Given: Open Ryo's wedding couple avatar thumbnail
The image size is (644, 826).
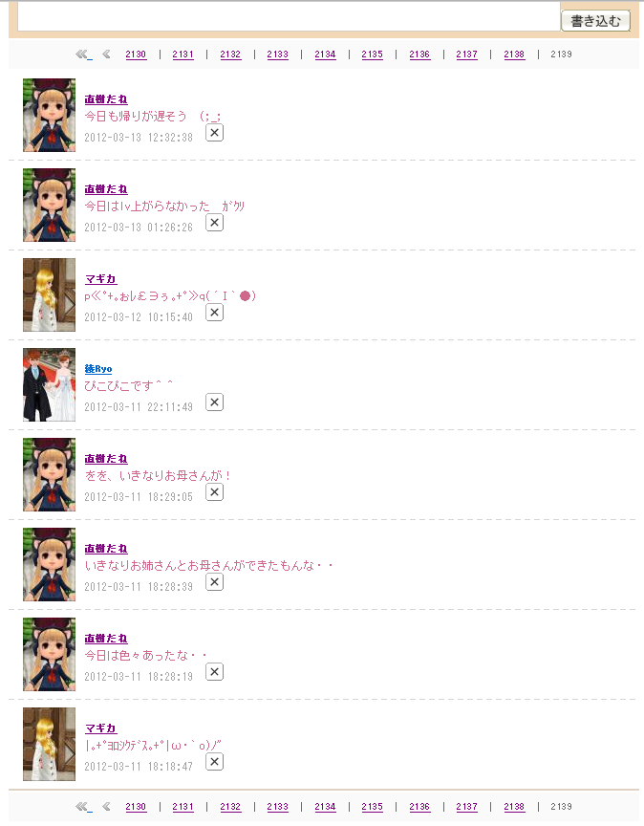Looking at the screenshot, I should (49, 384).
